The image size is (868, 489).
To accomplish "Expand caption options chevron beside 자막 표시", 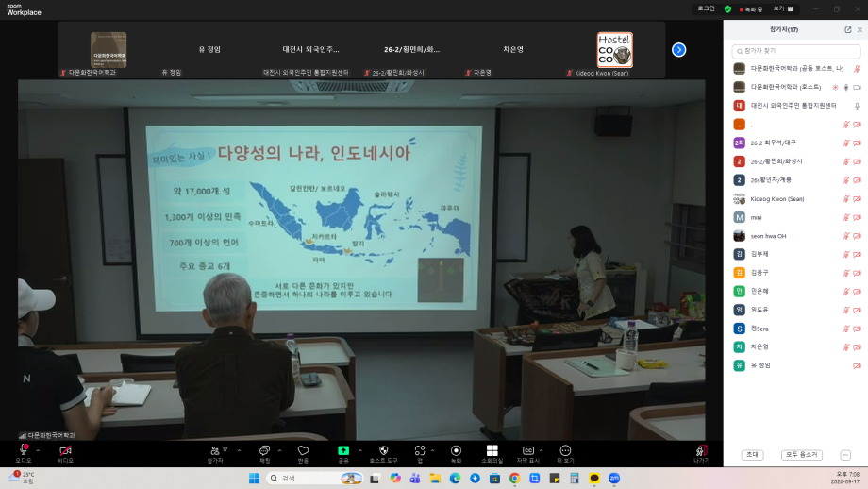I will click(541, 451).
